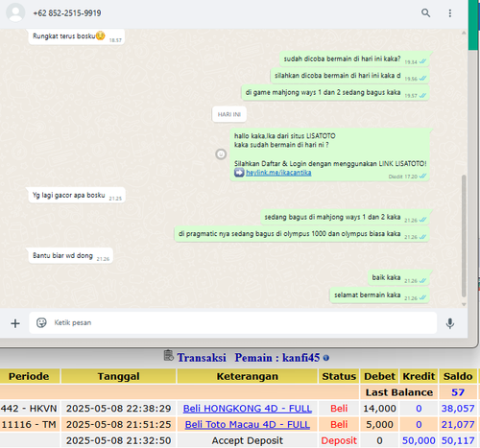The height and width of the screenshot is (448, 480).
Task: Click the Beli status in Toto Macau row
Action: tap(339, 424)
